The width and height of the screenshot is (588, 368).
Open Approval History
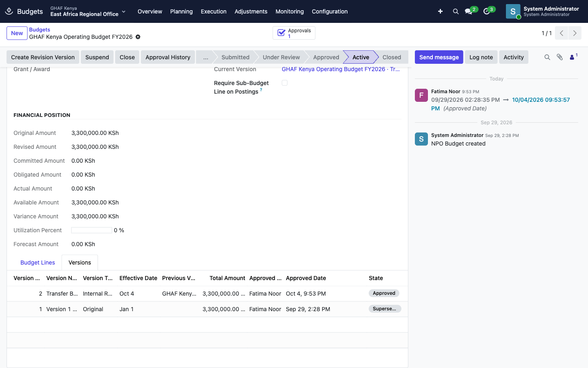tap(168, 57)
